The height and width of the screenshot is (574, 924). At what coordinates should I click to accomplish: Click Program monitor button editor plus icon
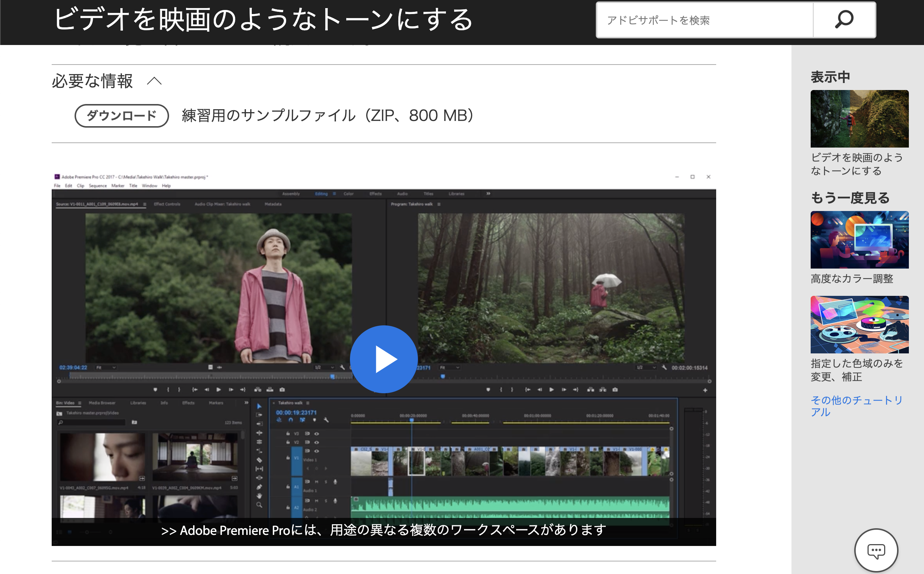point(705,390)
